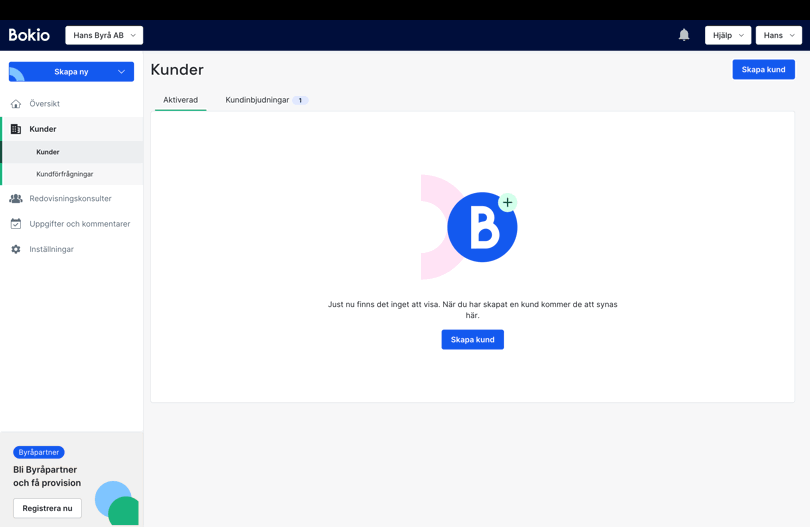Image resolution: width=810 pixels, height=527 pixels.
Task: Open the Kunder sub-item in sidebar
Action: pyautogui.click(x=71, y=152)
